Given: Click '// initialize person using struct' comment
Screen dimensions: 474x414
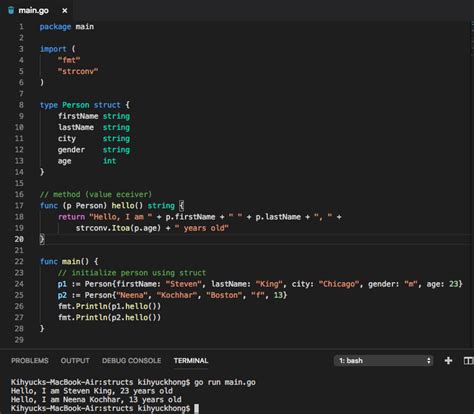Looking at the screenshot, I should [132, 273].
